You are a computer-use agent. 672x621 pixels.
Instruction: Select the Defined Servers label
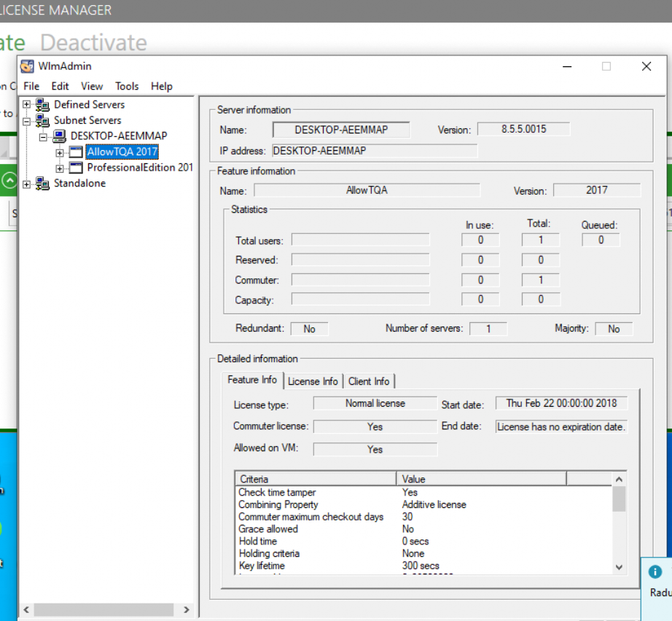(x=89, y=104)
